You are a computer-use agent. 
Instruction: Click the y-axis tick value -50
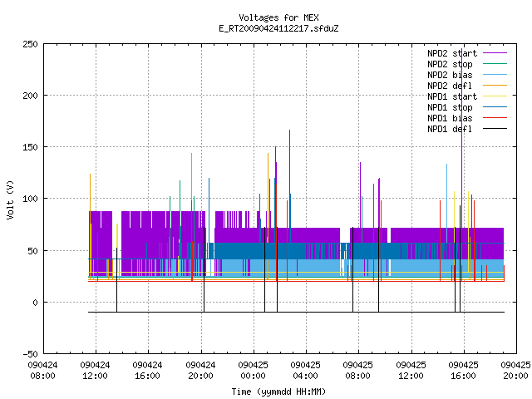[x=30, y=354]
